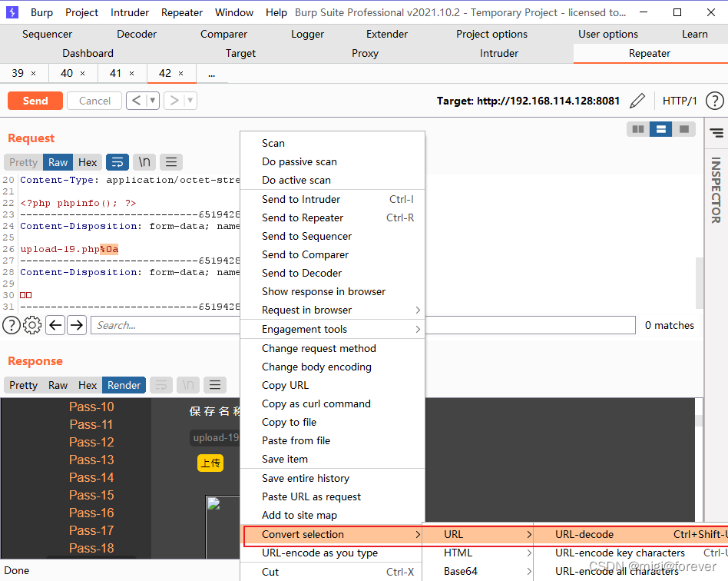Viewport: 728px width, 581px height.
Task: Click the upload-19 save name field
Action: click(215, 438)
